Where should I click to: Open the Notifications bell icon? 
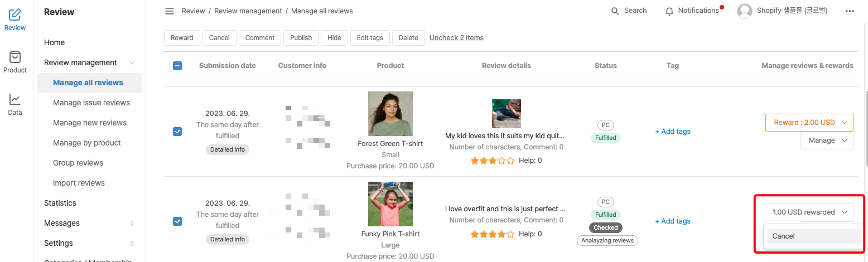pyautogui.click(x=669, y=11)
